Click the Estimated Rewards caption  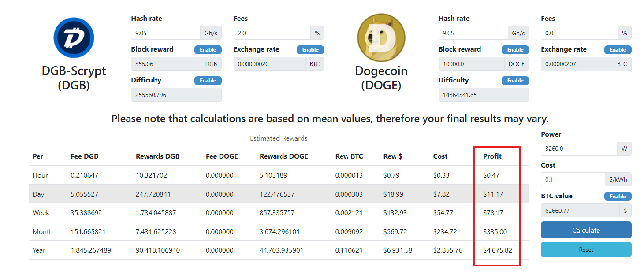[279, 138]
